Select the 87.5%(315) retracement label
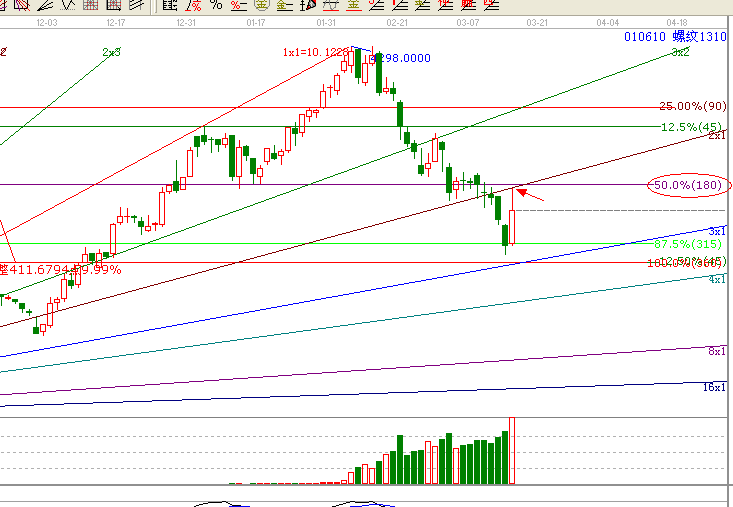The height and width of the screenshot is (507, 733). pos(688,243)
